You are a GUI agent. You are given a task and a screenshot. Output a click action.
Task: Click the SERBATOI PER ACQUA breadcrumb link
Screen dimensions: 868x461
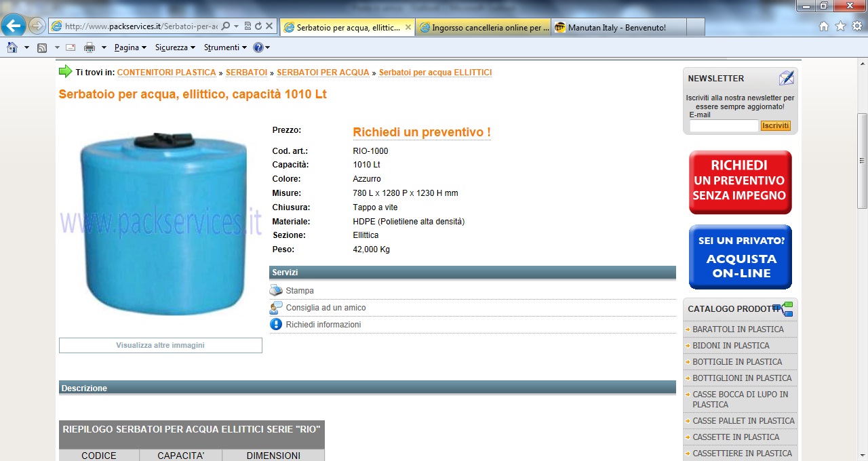click(323, 73)
